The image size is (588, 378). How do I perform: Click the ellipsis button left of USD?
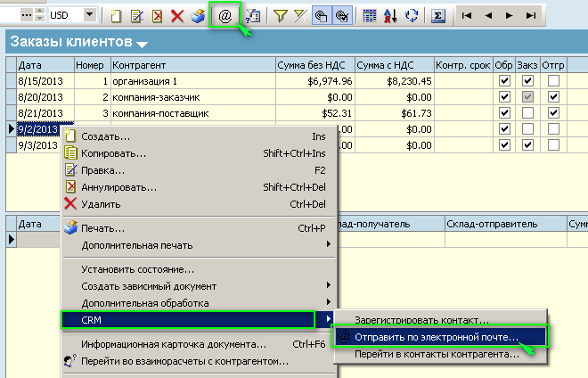[x=26, y=15]
